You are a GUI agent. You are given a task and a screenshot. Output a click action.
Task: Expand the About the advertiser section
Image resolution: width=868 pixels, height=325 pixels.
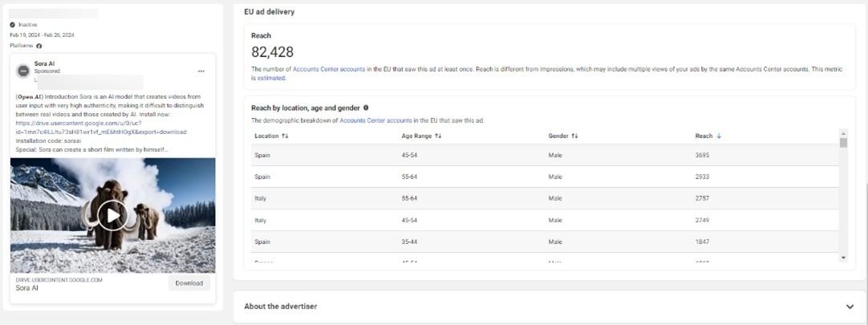click(x=850, y=307)
